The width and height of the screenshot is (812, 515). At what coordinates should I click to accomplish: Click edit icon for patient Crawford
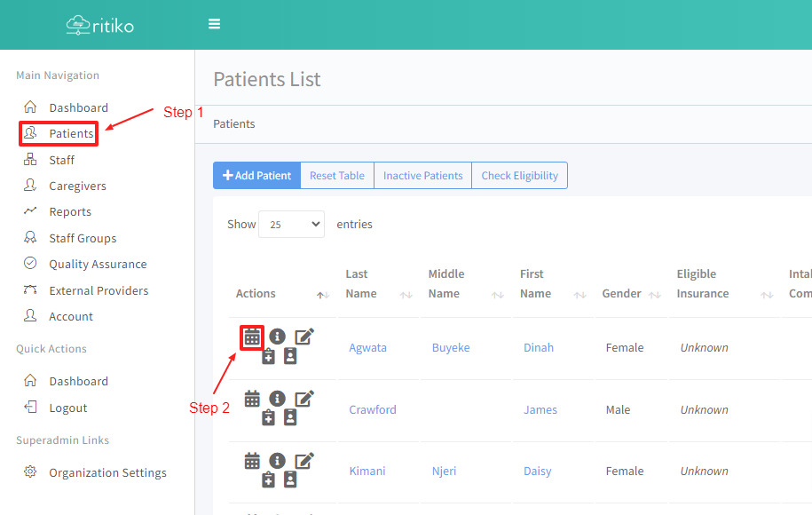coord(304,399)
